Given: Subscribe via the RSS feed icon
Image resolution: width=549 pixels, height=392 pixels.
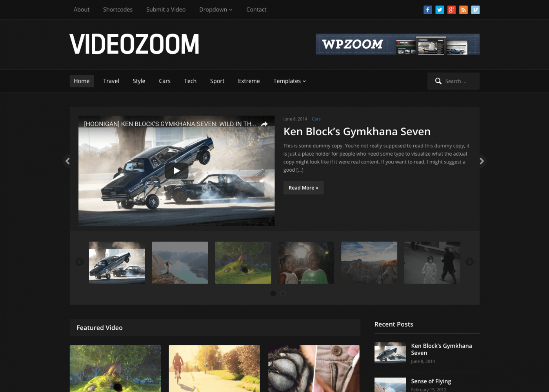Looking at the screenshot, I should (463, 9).
